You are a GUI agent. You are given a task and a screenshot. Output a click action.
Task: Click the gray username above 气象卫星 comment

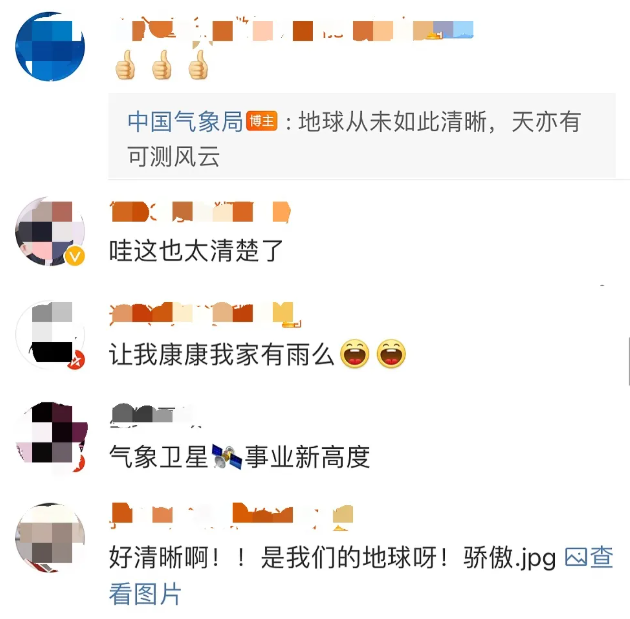(x=153, y=415)
